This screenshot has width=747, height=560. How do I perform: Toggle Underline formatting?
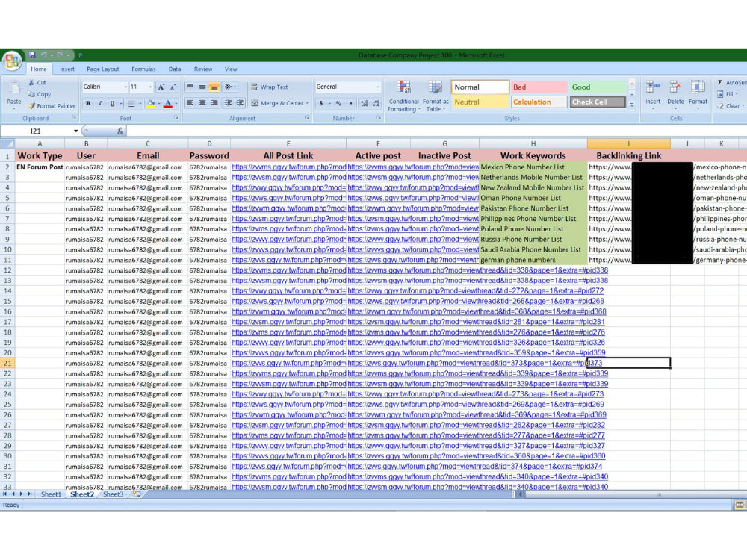pos(113,103)
